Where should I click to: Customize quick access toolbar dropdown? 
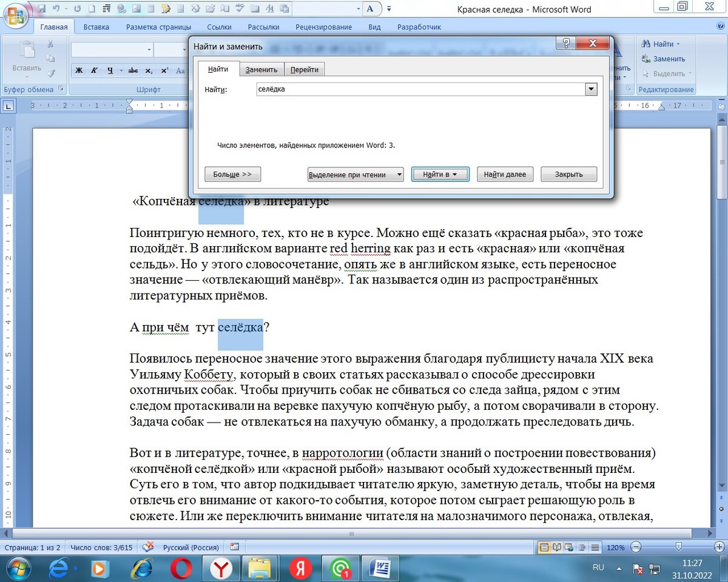389,9
